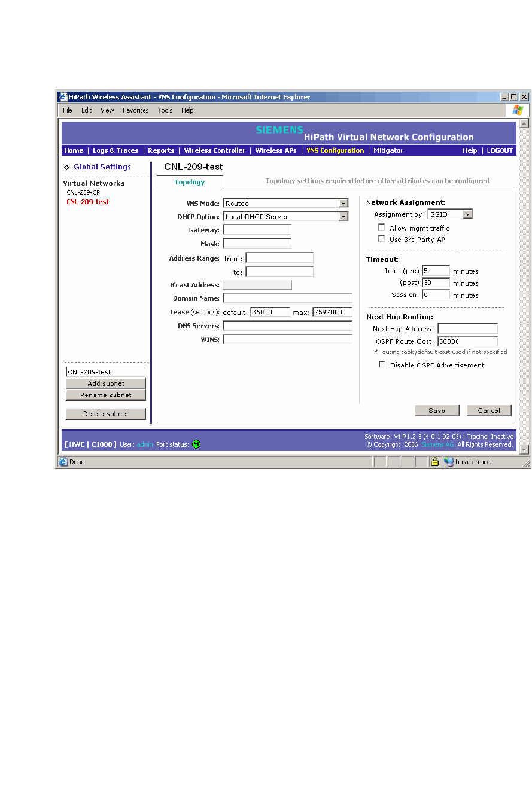Navigate to Wireless Controller

pyautogui.click(x=215, y=150)
